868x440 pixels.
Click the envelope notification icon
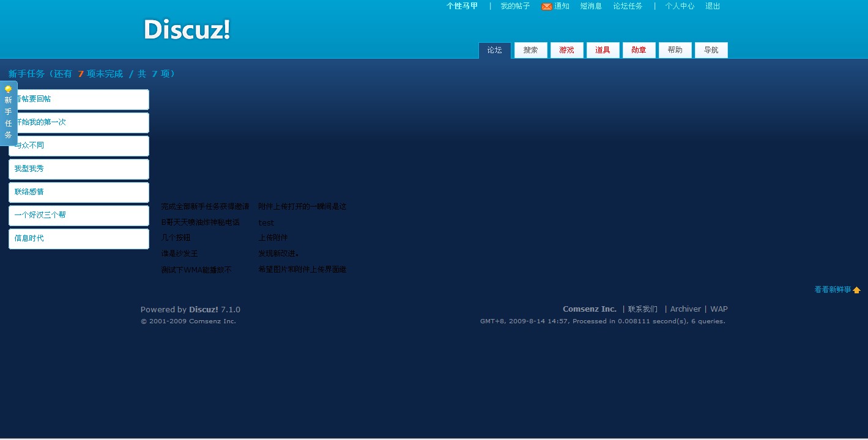(547, 6)
